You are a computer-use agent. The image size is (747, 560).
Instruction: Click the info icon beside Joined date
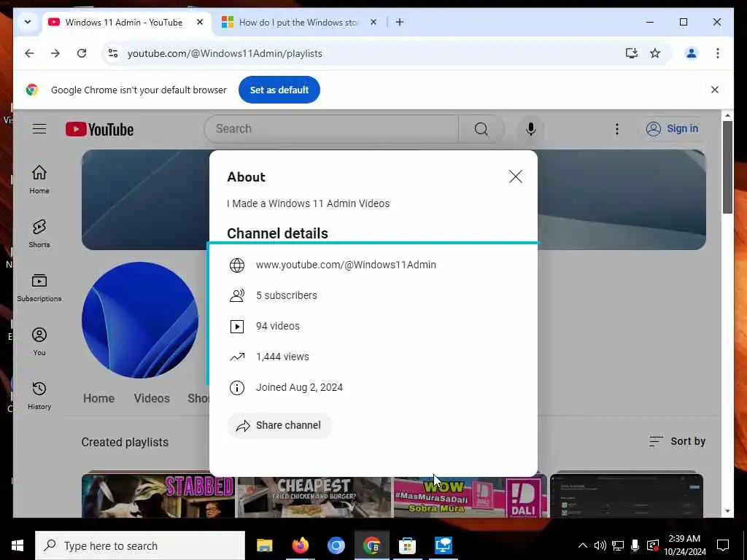pos(237,388)
